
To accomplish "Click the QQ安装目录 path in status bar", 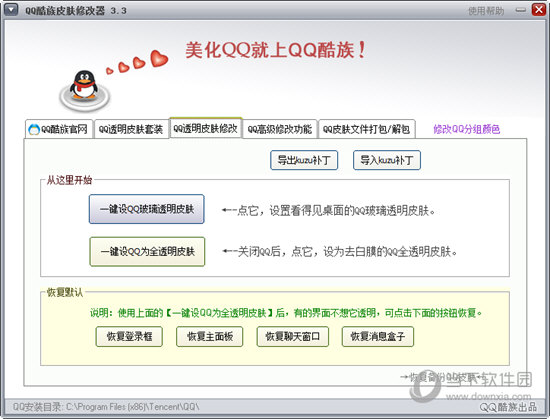I will 106,407.
